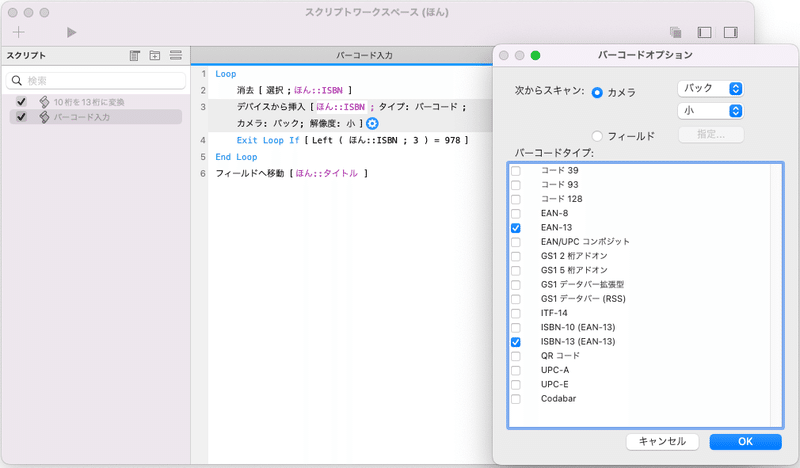The width and height of the screenshot is (800, 468).
Task: Zoom the バーコードオプション dialog with green button
Action: point(535,55)
